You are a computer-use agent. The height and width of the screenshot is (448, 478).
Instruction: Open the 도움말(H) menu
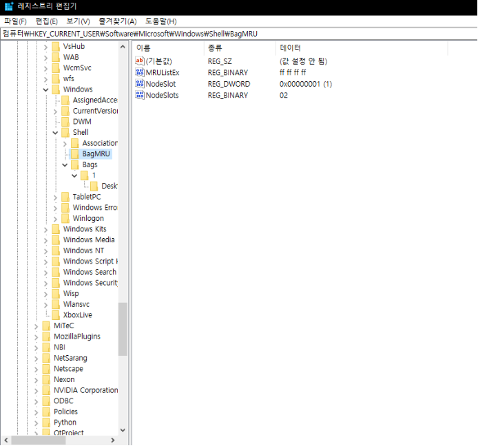pyautogui.click(x=160, y=21)
